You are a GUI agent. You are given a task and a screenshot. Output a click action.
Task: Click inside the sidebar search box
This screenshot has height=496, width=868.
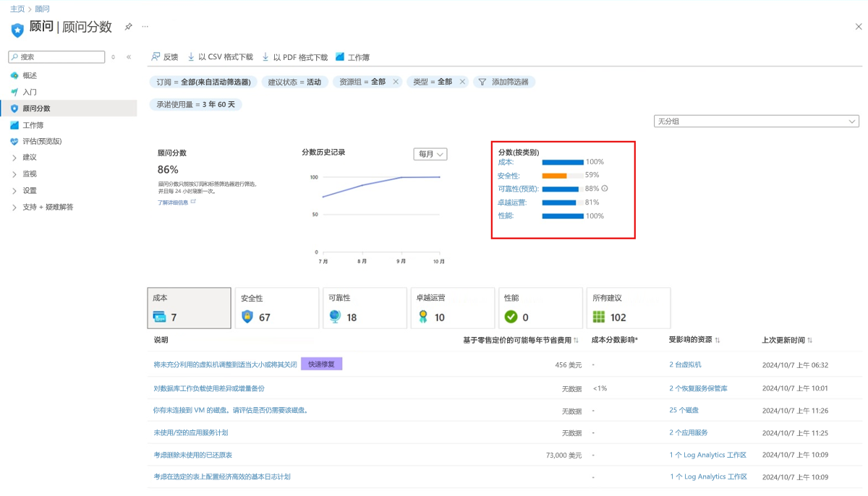pyautogui.click(x=56, y=56)
